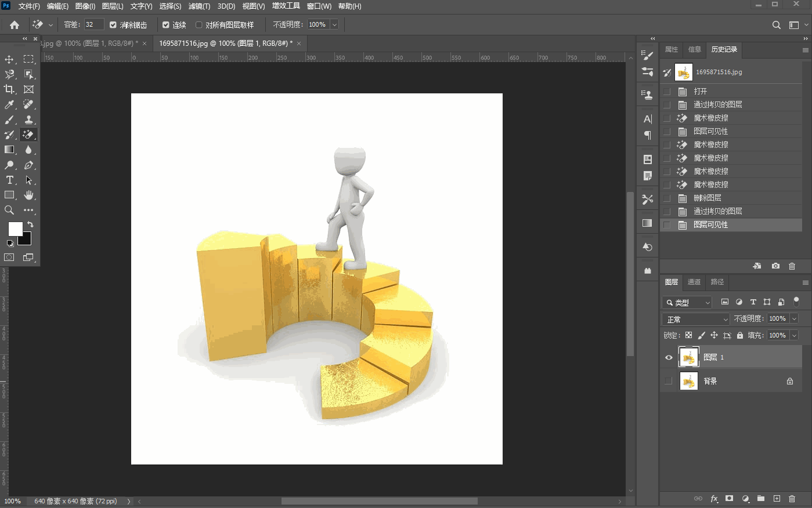Screen dimensions: 812x508
Task: Add a layer style fx
Action: pos(714,499)
